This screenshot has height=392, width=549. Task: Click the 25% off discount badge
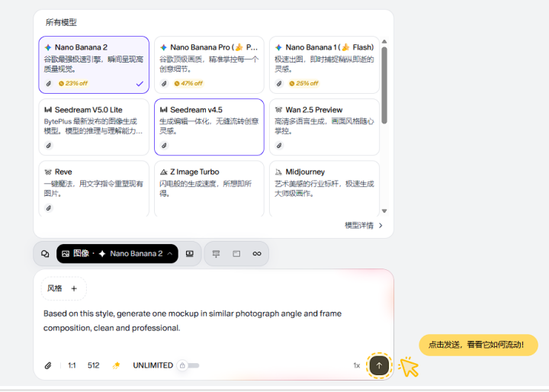pos(304,83)
